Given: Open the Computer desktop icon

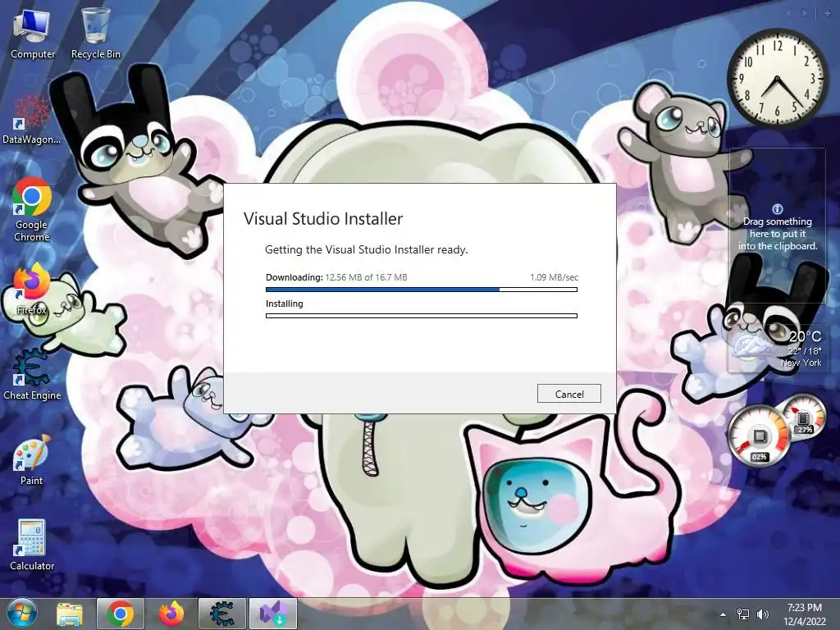Looking at the screenshot, I should pos(33,34).
